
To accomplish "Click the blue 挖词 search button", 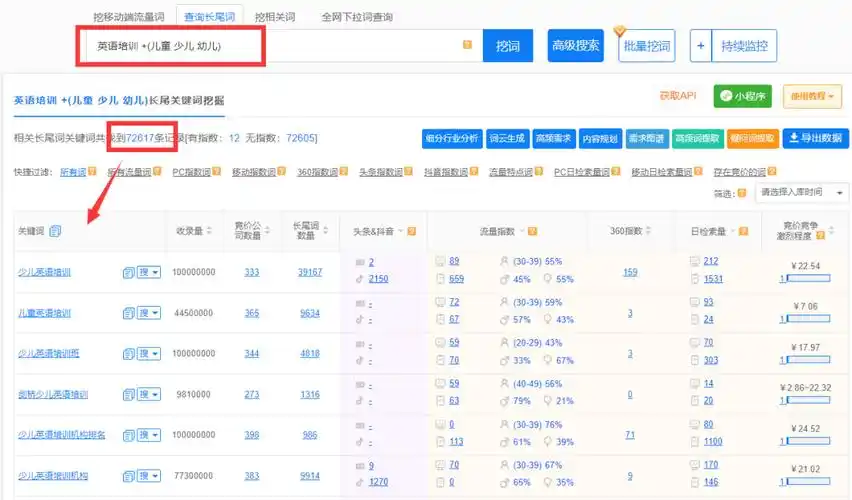I will [508, 46].
